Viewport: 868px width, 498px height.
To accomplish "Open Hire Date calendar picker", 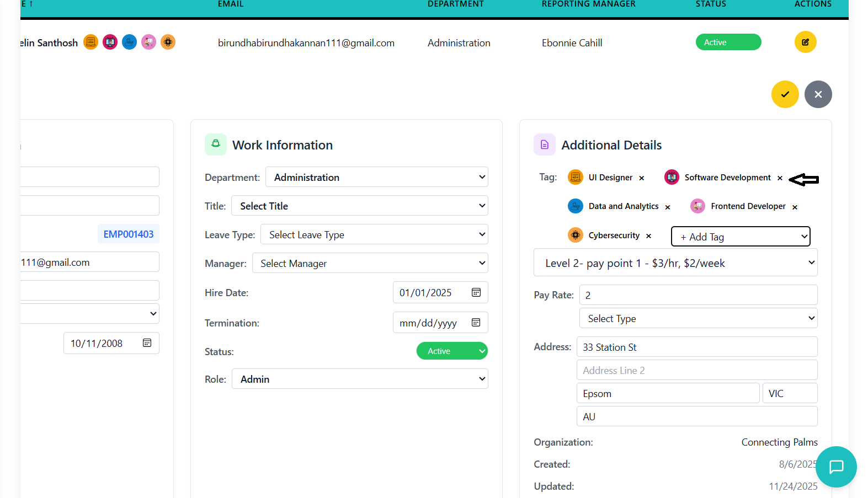I will [476, 292].
